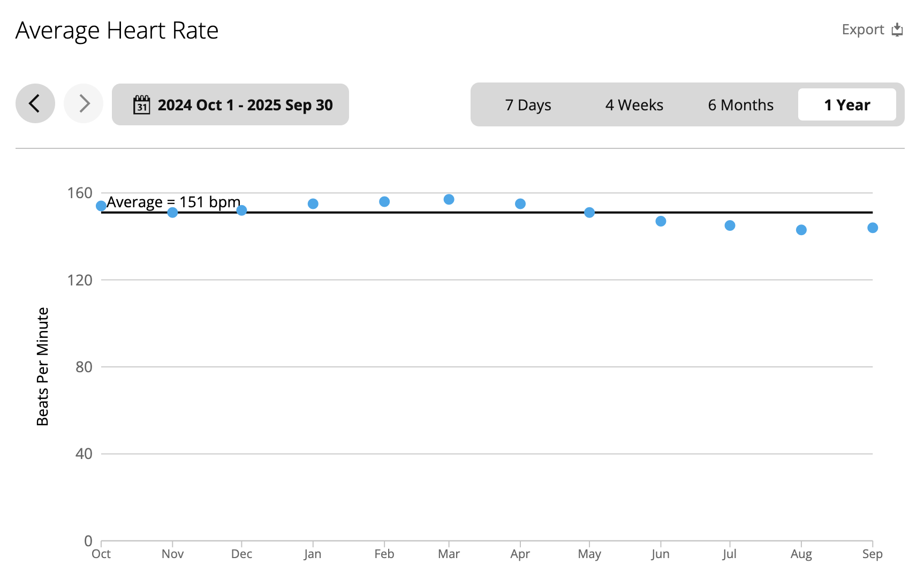Click the Export link
Viewport: 924px width, 587px height.
[x=862, y=29]
